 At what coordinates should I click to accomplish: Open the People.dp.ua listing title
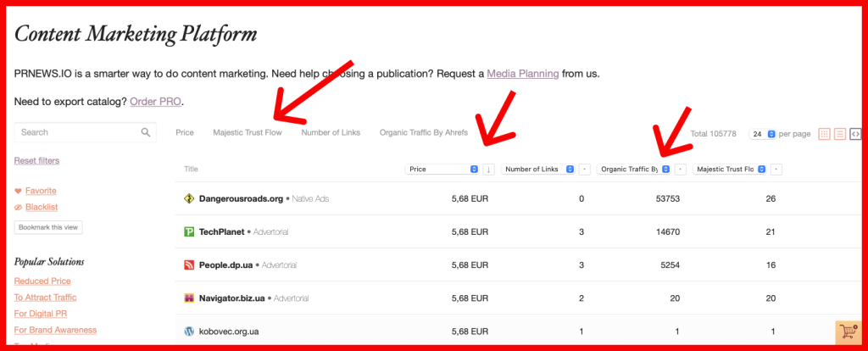pyautogui.click(x=225, y=265)
